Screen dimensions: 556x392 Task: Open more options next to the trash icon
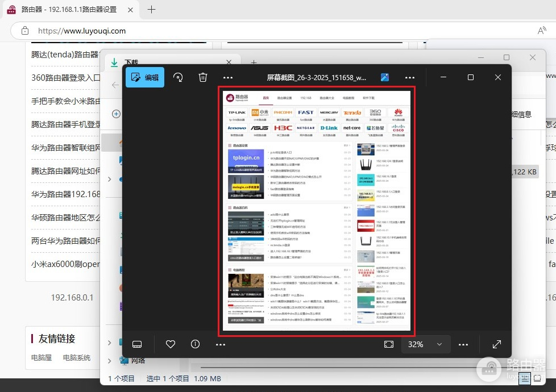[x=228, y=77]
